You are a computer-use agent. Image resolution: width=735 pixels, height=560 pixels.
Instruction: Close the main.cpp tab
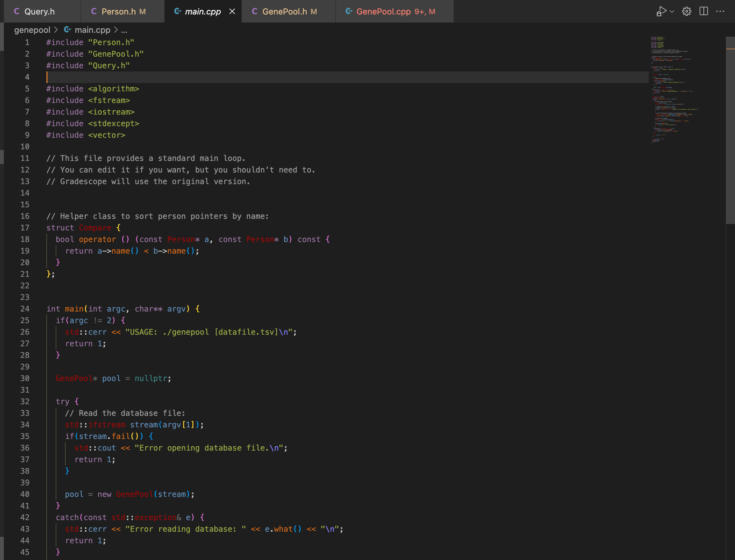point(232,11)
